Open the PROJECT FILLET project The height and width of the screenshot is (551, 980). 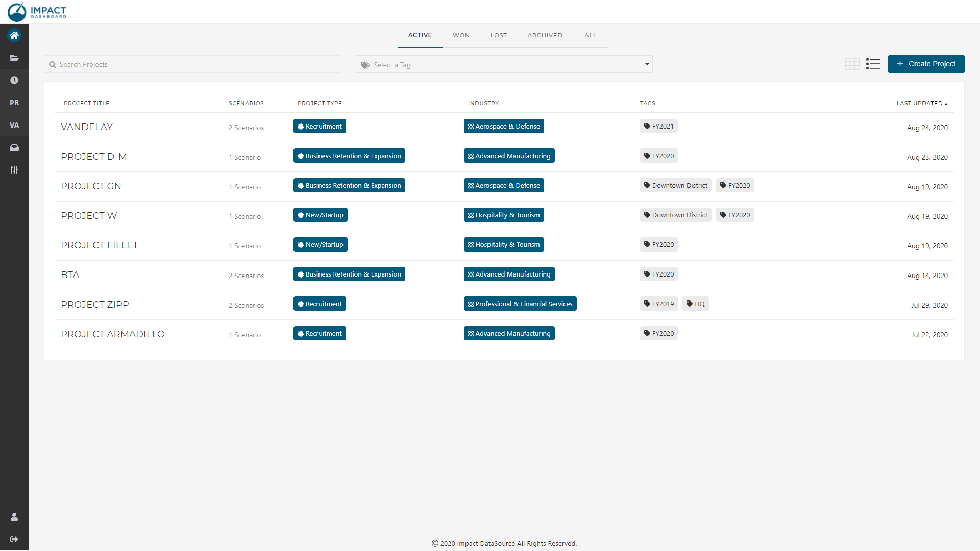(100, 245)
